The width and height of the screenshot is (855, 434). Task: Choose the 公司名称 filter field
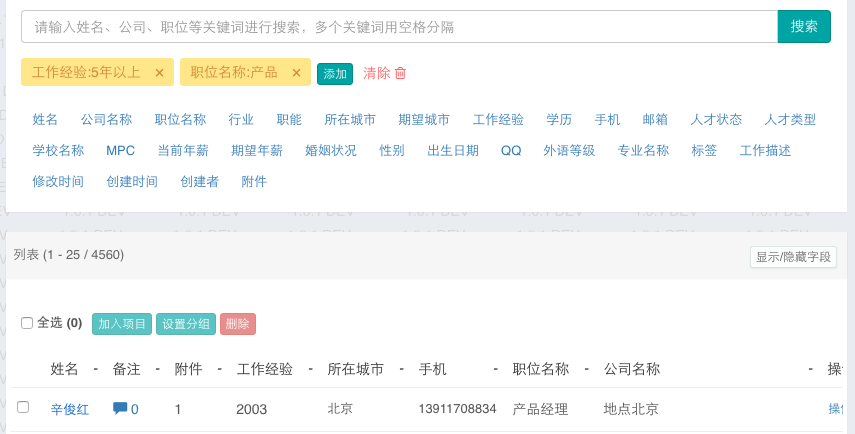[106, 119]
